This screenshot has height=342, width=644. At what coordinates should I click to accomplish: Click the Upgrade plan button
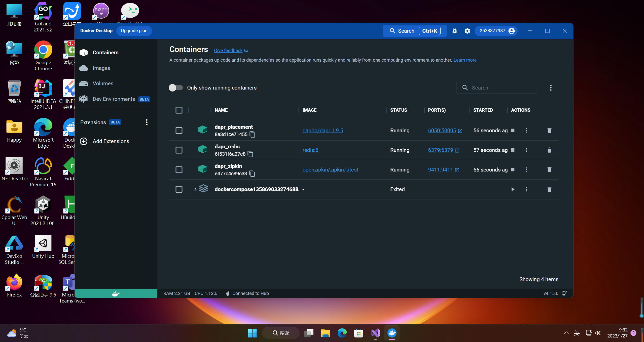(x=134, y=31)
